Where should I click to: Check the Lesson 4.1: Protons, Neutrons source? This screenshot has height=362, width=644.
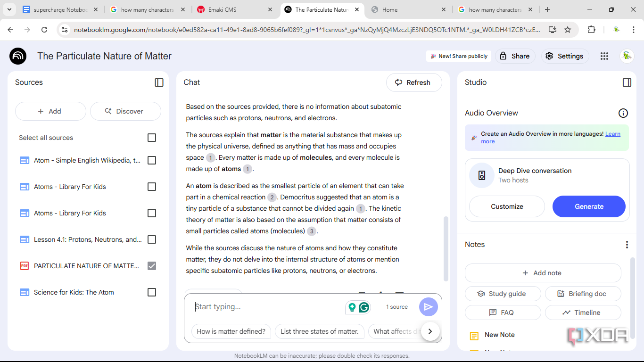[x=152, y=239]
